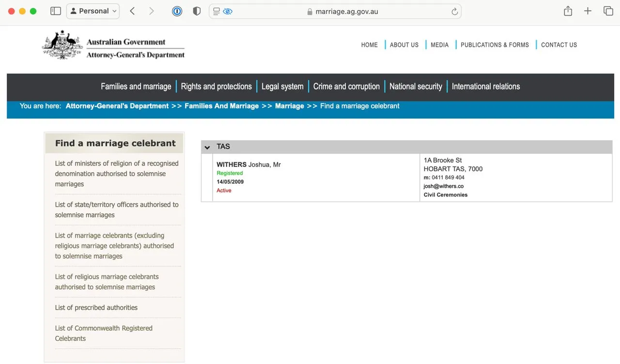Go back with the left arrow
The image size is (620, 364).
(x=132, y=11)
